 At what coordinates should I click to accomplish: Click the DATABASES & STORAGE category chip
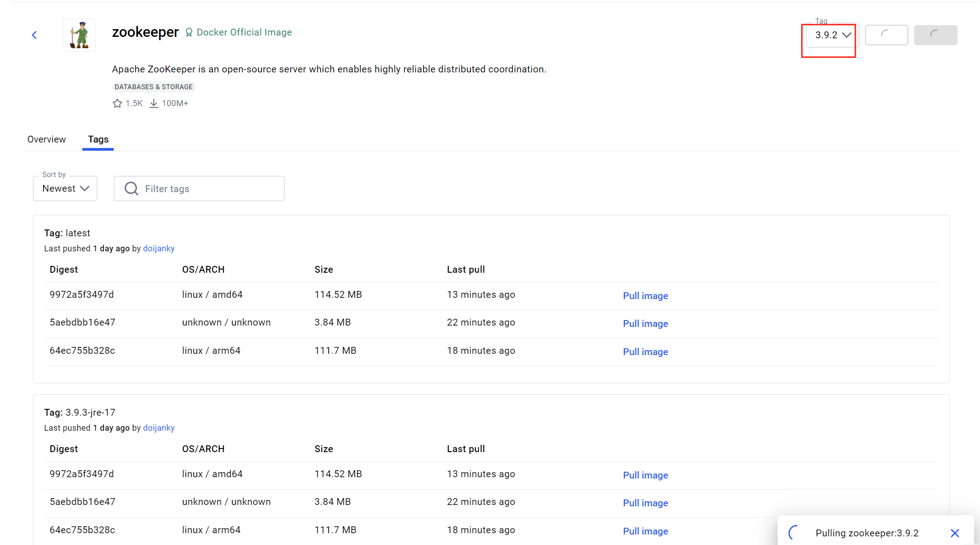pos(153,87)
